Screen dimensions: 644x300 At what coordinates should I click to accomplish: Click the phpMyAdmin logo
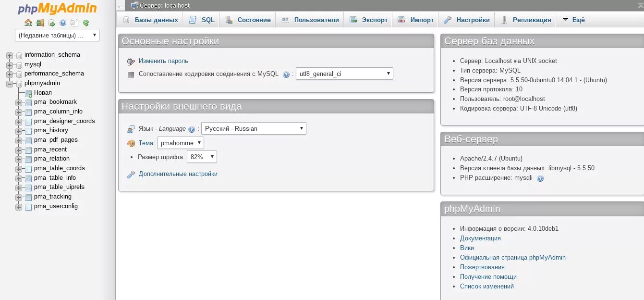(x=57, y=9)
